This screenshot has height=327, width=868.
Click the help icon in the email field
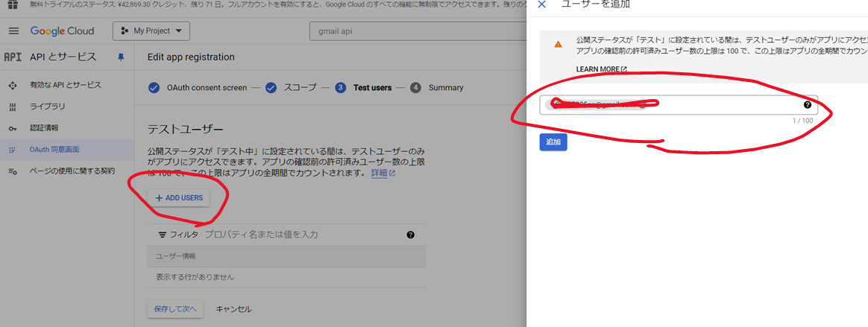[x=807, y=105]
